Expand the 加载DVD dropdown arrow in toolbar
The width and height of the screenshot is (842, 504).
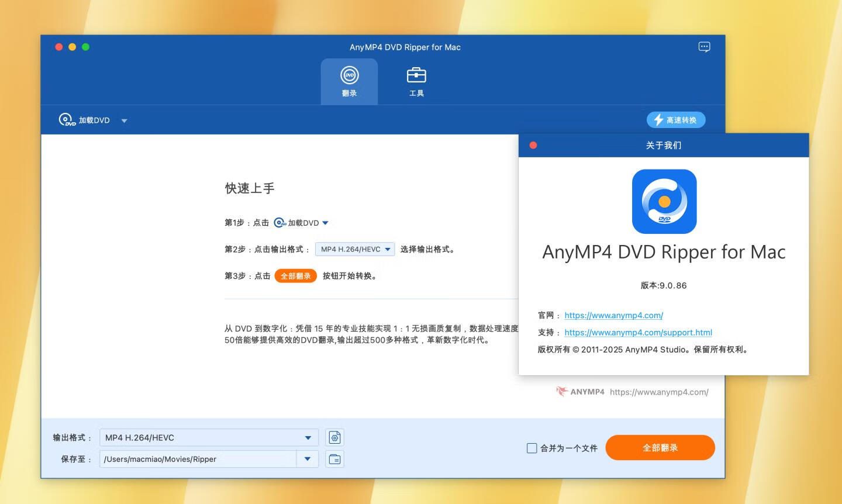pyautogui.click(x=124, y=120)
